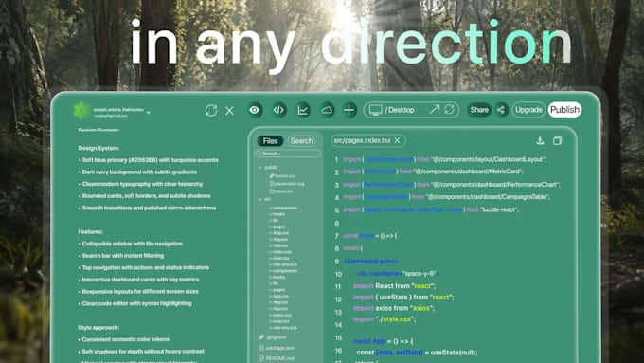Click line 13 import axios statement
This screenshot has width=644, height=363.
click(x=393, y=308)
